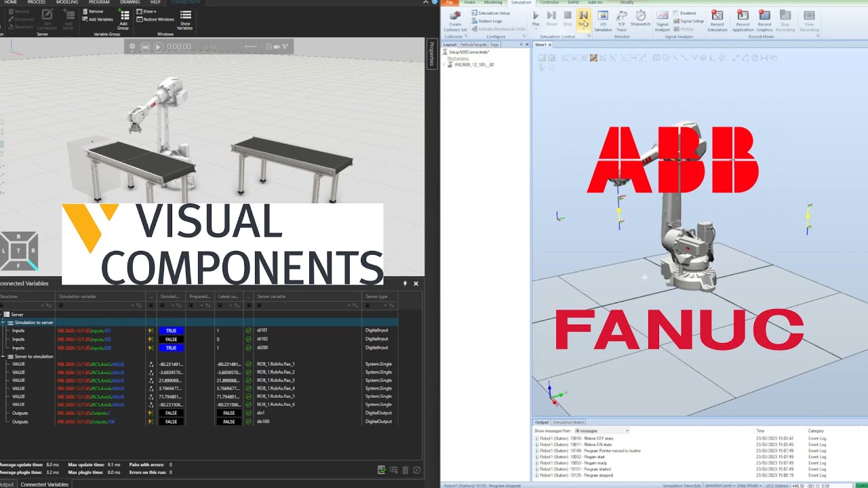This screenshot has height=488, width=868.
Task: Toggle TRUE value for Inputs.101
Action: [171, 331]
